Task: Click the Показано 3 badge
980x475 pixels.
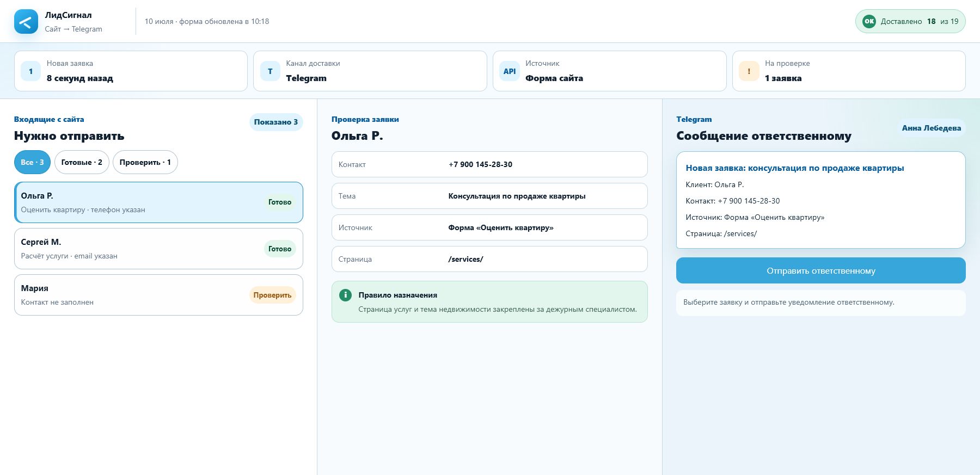Action: (276, 122)
